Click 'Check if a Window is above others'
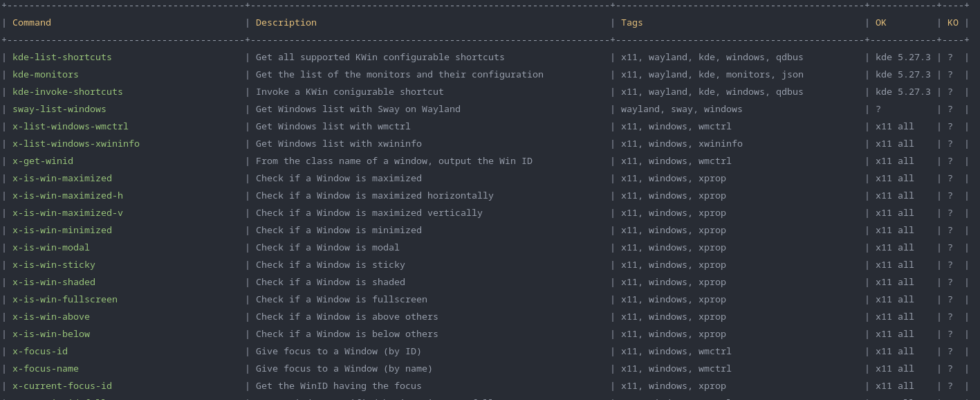 click(347, 317)
